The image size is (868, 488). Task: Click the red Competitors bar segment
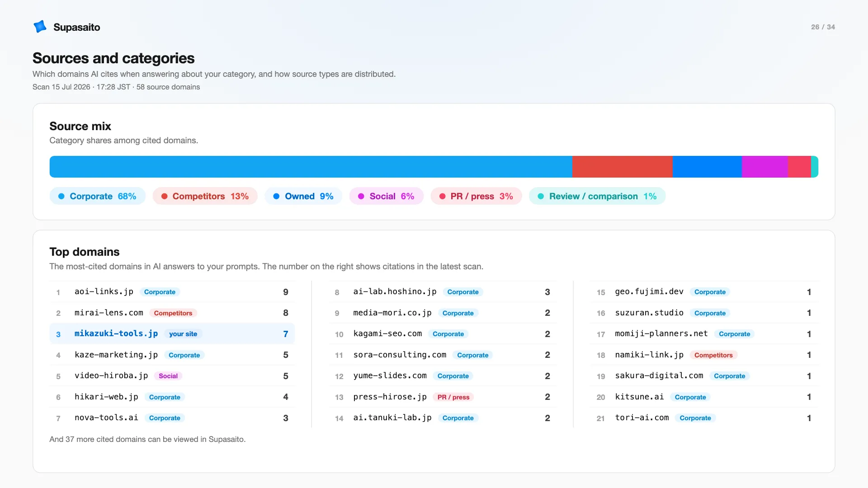[622, 167]
